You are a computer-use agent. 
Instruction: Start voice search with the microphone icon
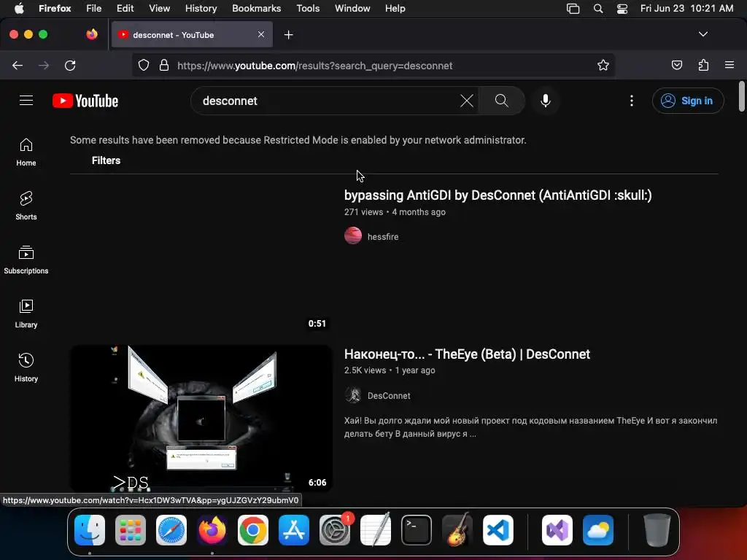[x=546, y=101]
